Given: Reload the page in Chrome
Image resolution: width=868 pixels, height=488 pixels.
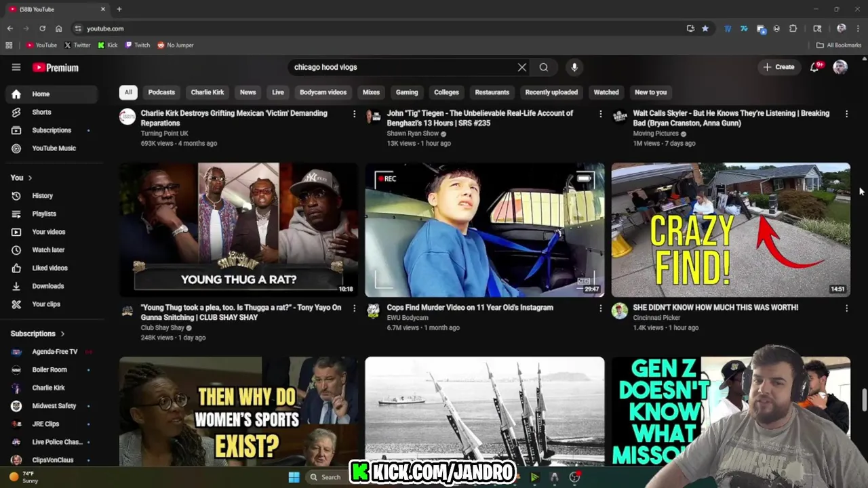Looking at the screenshot, I should [42, 28].
